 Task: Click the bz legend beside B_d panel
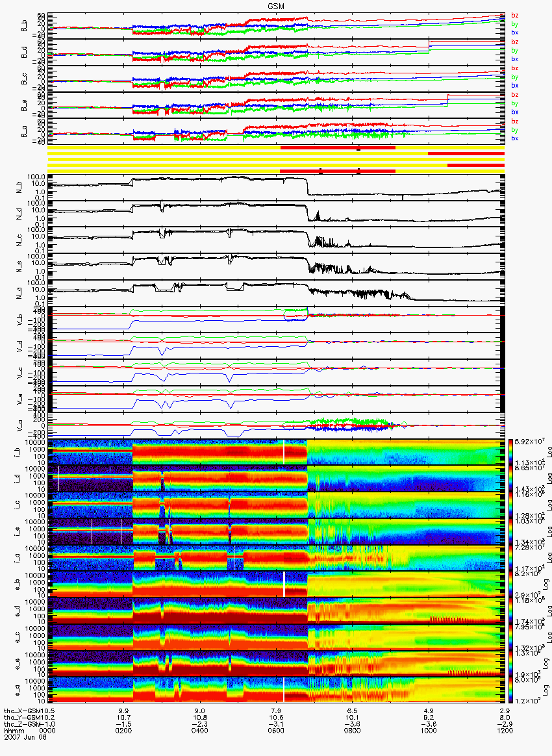[514, 42]
